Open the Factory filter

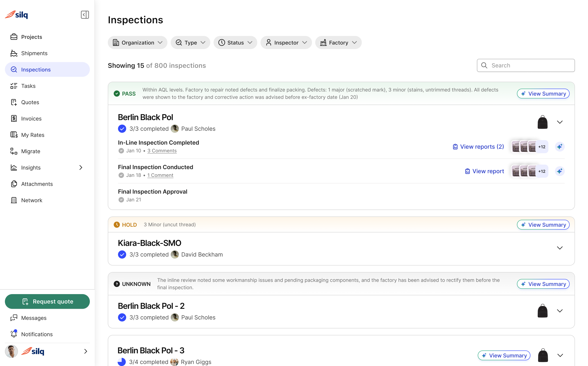[338, 42]
